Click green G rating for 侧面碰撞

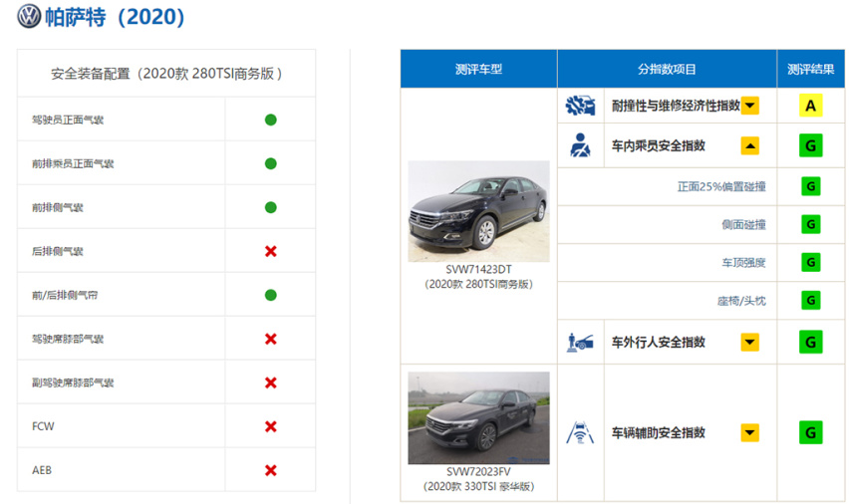(810, 224)
